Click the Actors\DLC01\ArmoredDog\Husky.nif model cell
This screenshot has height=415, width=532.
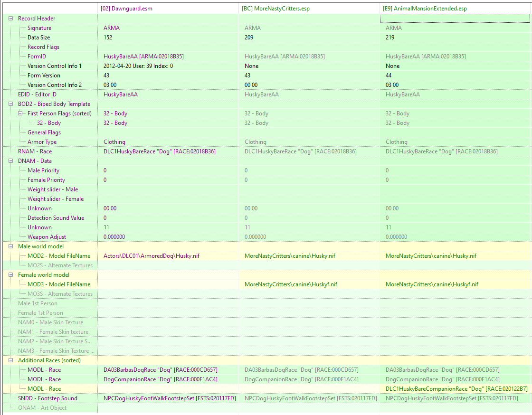[x=152, y=256]
